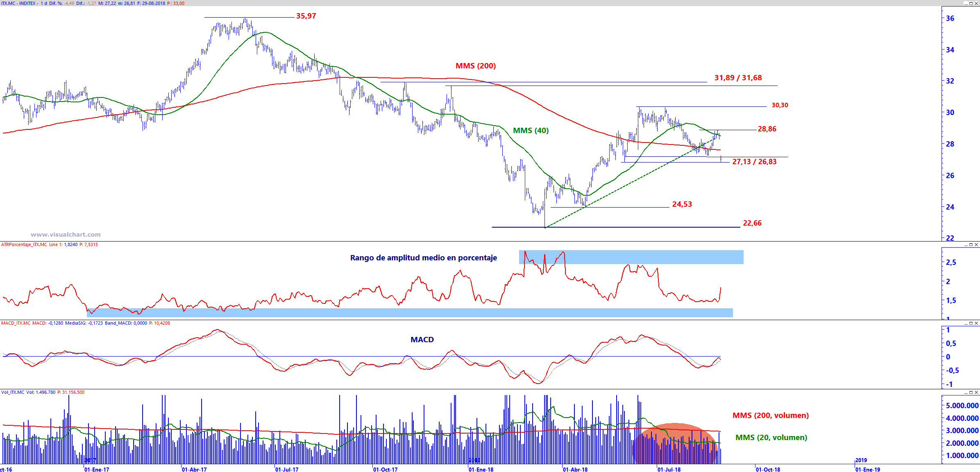980x472 pixels.
Task: Click the 22,66 support level label
Action: point(752,223)
